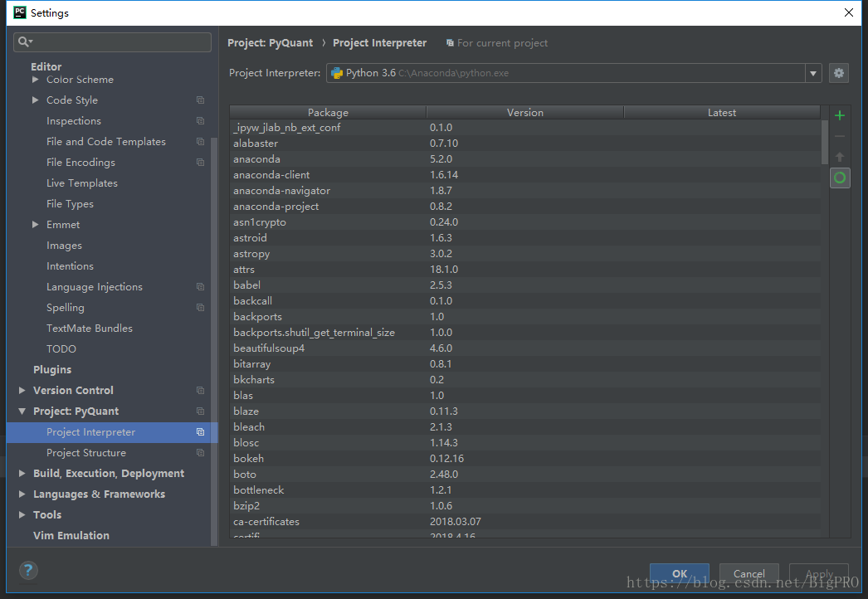Click project-level icon beside File Encodings
Screen dimensions: 868x599
200,163
